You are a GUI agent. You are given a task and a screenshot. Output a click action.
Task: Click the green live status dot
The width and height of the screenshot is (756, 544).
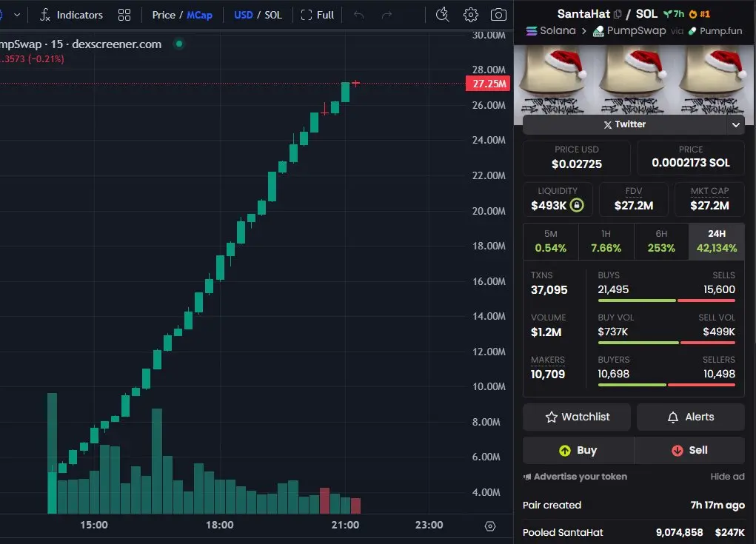[179, 44]
